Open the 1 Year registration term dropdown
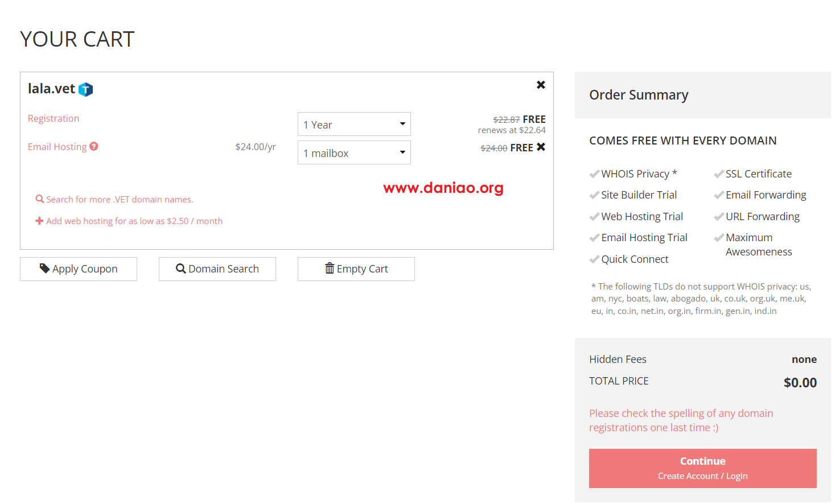The image size is (835, 504). point(354,124)
